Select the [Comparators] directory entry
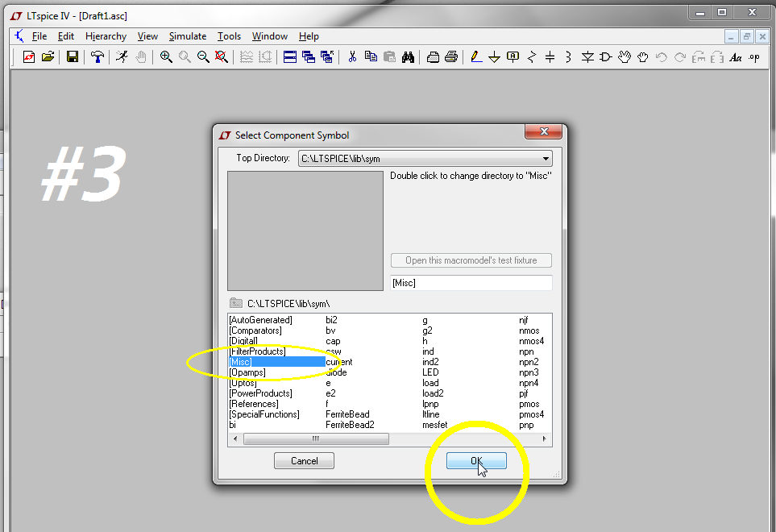The height and width of the screenshot is (532, 776). pyautogui.click(x=255, y=330)
